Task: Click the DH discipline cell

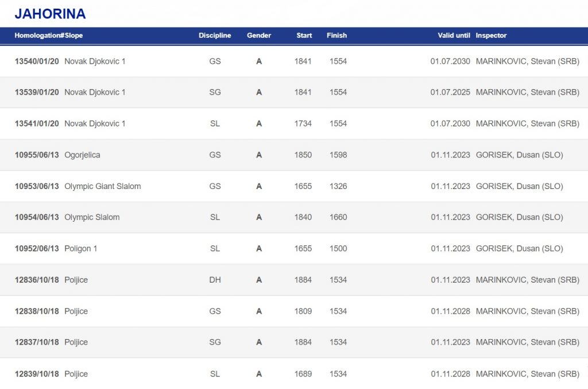Action: click(x=215, y=280)
